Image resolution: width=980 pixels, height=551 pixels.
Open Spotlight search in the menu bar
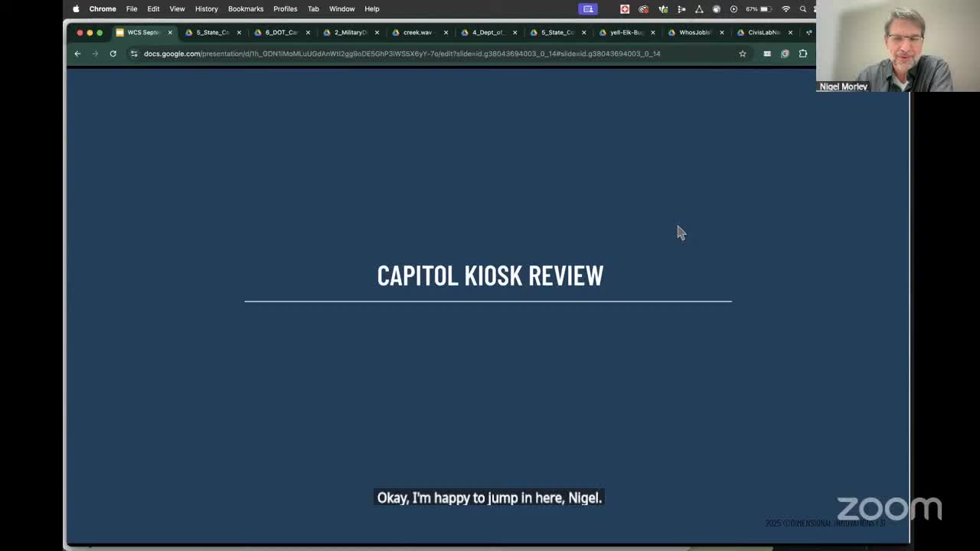point(802,9)
